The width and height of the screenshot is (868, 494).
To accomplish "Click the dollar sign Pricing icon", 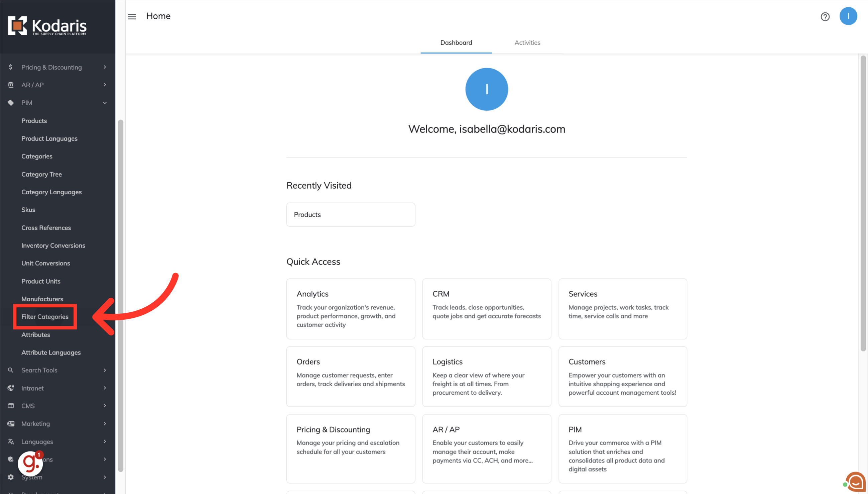I will click(10, 67).
